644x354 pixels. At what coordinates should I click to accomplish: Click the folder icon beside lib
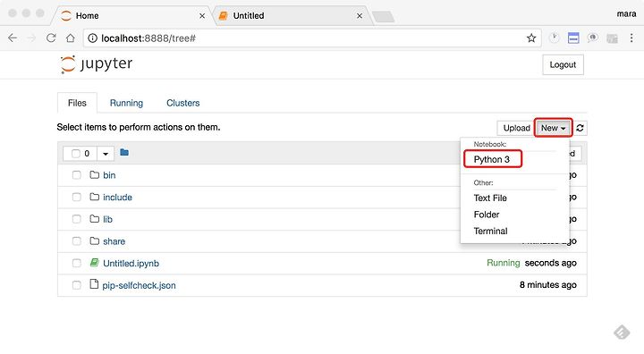95,219
